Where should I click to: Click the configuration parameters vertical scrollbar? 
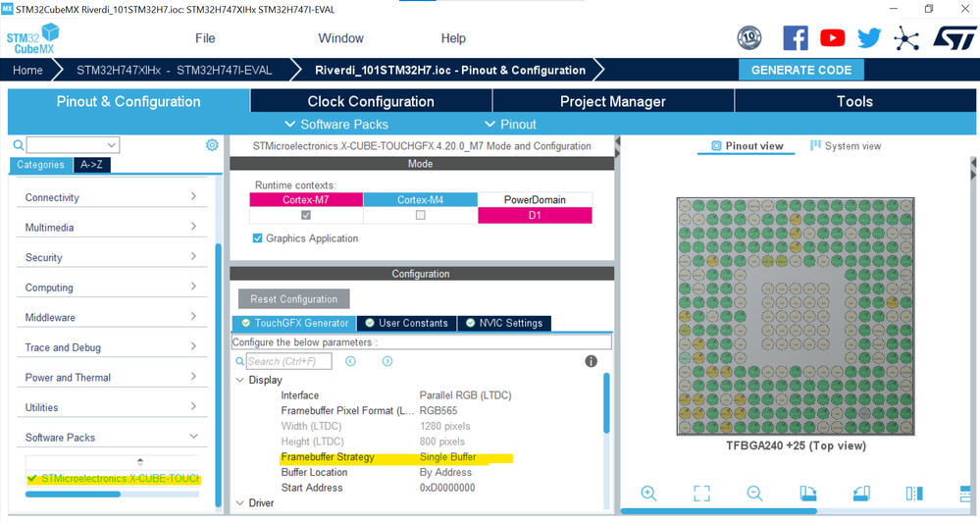606,403
